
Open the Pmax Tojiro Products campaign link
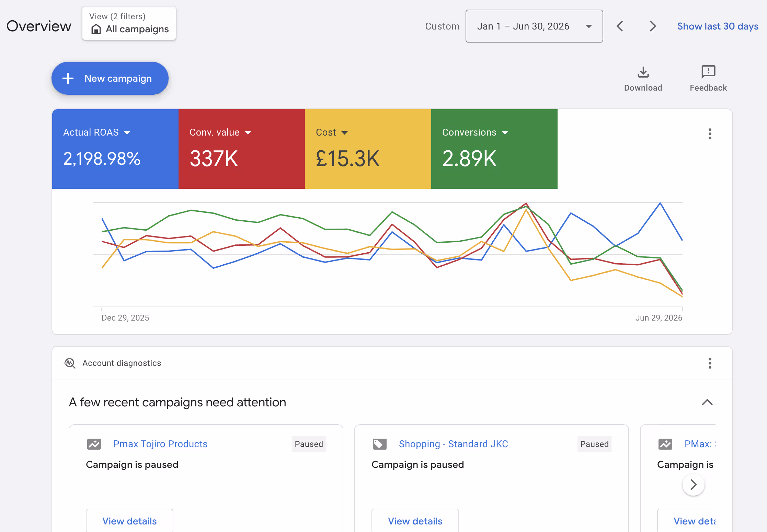pos(160,444)
